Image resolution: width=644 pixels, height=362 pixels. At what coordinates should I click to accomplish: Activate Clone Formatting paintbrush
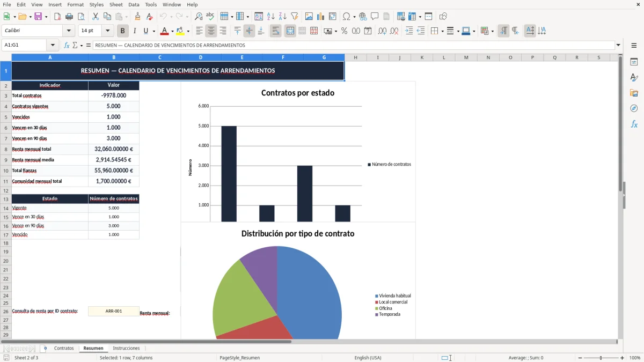pos(137,17)
